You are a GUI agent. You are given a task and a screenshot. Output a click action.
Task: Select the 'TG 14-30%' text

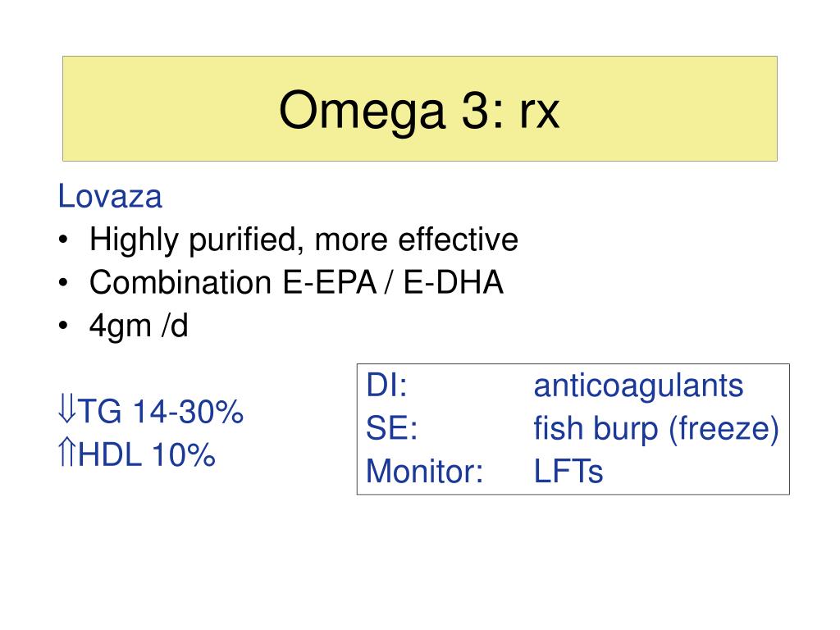[x=161, y=412]
